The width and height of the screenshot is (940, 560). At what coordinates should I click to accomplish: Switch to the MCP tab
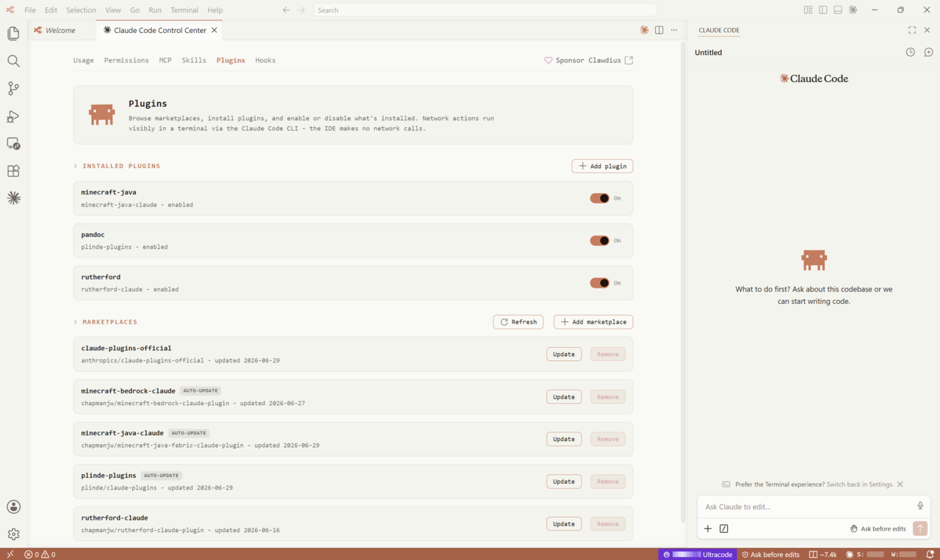click(165, 60)
